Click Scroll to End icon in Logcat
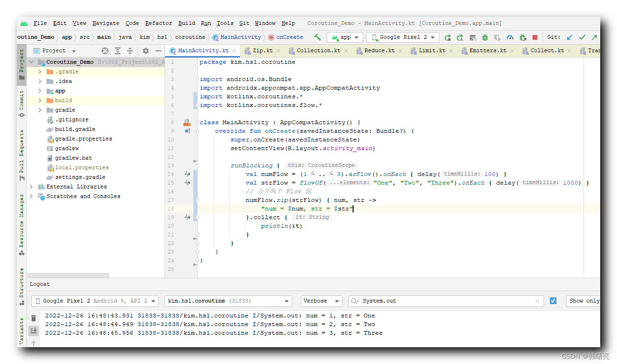The height and width of the screenshot is (364, 617). 34,330
